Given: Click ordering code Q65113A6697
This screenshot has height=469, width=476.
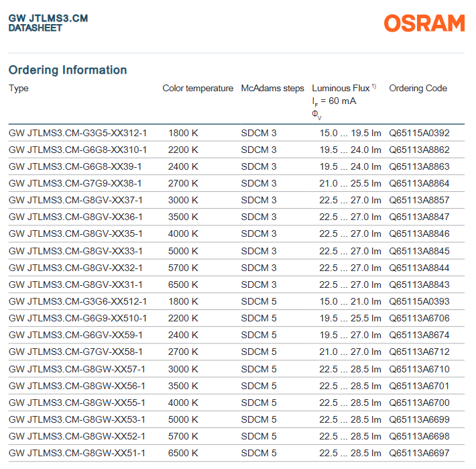Looking at the screenshot, I should coord(419,453).
